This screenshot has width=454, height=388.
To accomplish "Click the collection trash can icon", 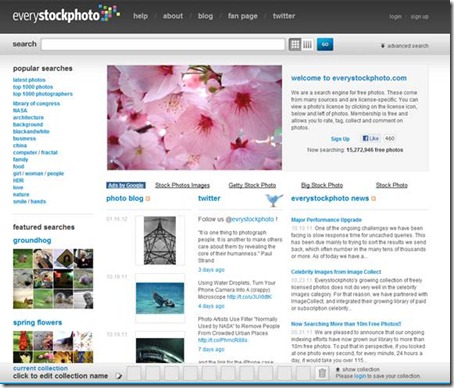I will click(322, 373).
